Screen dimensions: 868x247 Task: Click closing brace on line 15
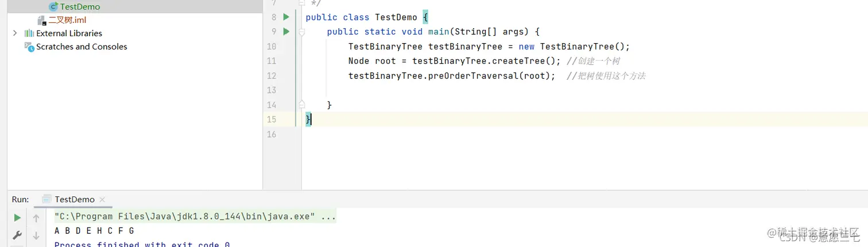[308, 119]
